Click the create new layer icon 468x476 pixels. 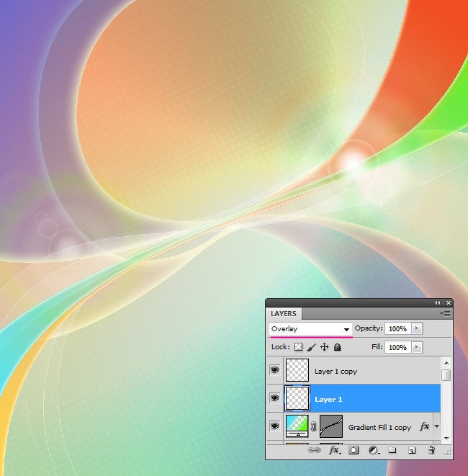coord(412,450)
